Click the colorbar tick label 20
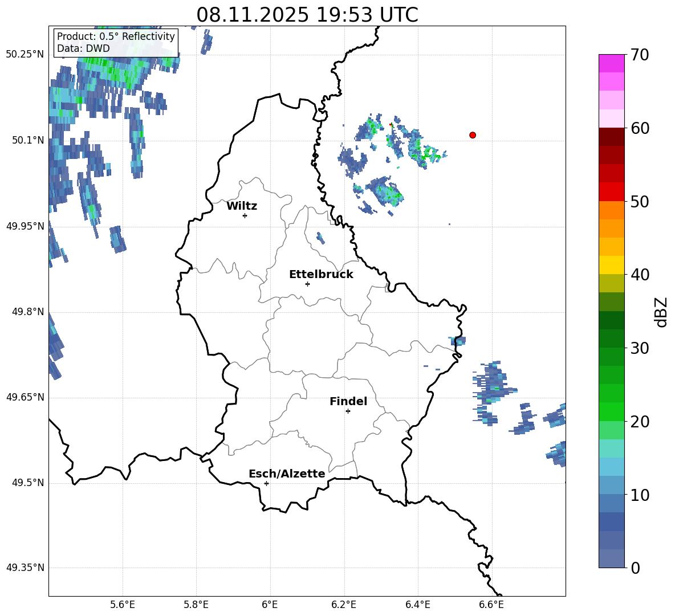The image size is (675, 616). point(640,421)
